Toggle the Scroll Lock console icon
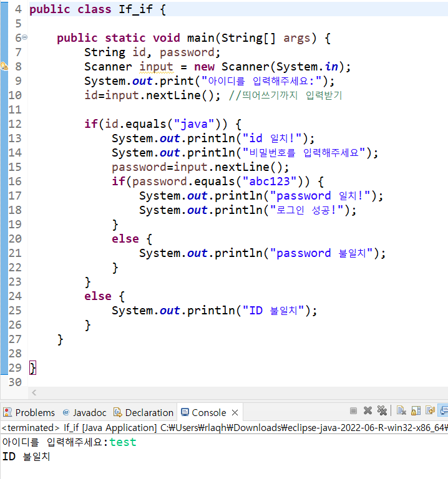This screenshot has width=448, height=479. click(x=416, y=411)
